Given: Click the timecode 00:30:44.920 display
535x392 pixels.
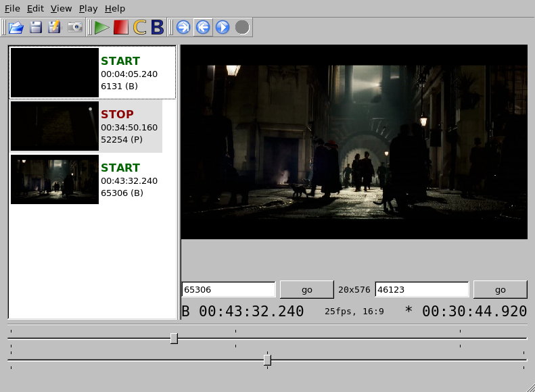Looking at the screenshot, I should pyautogui.click(x=474, y=311).
